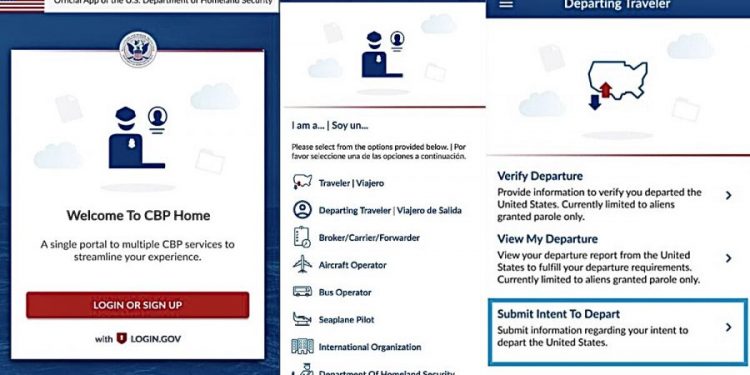Select the Seaplane Pilot icon
This screenshot has width=750, height=375.
point(302,319)
